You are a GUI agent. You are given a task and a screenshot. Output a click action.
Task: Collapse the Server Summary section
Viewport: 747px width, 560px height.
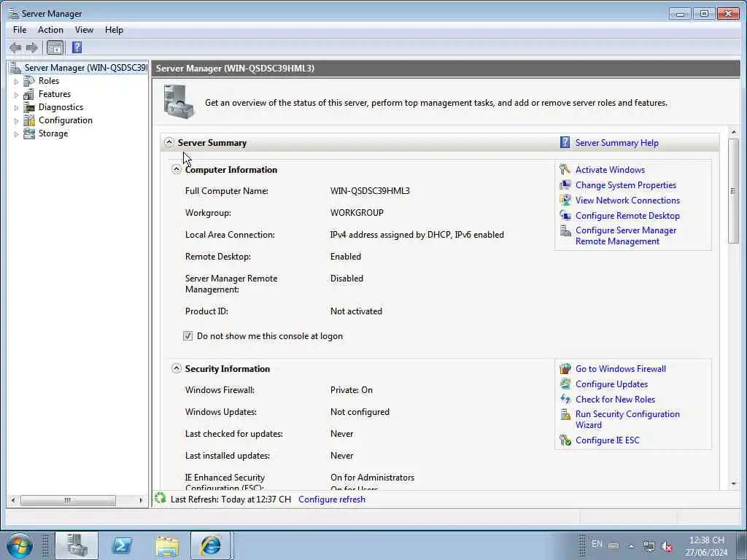point(169,142)
